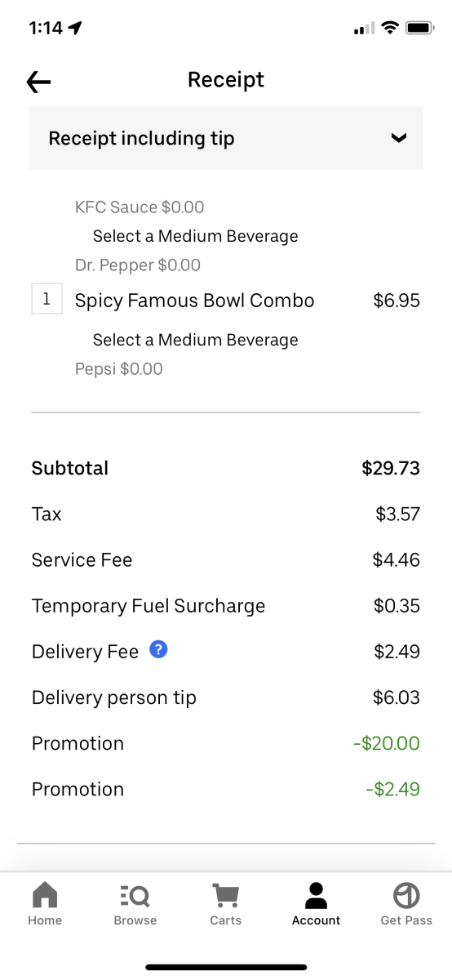Open the Get Pass icon
The width and height of the screenshot is (452, 980).
pyautogui.click(x=406, y=896)
